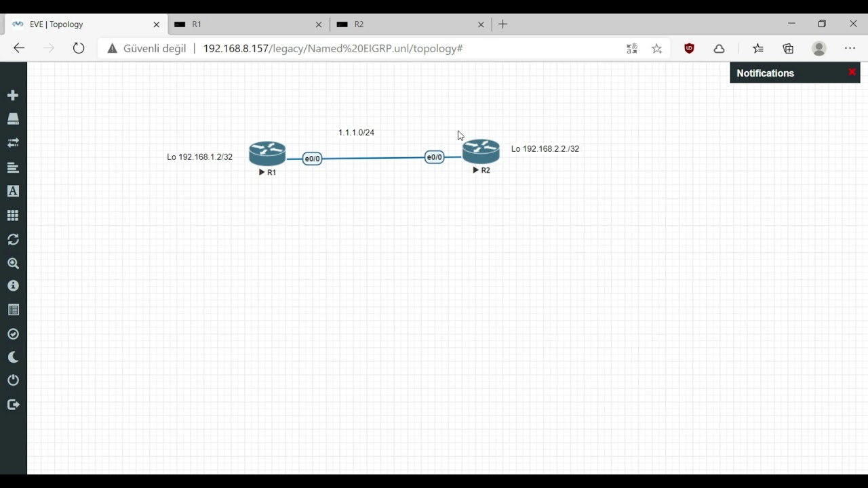Open the Collections icon in browser toolbar
The width and height of the screenshot is (868, 488).
coord(788,49)
